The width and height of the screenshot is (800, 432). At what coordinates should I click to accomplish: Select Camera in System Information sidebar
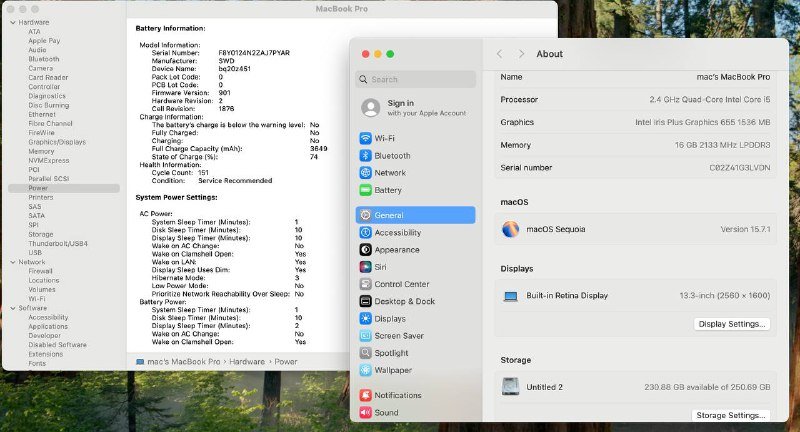click(41, 68)
